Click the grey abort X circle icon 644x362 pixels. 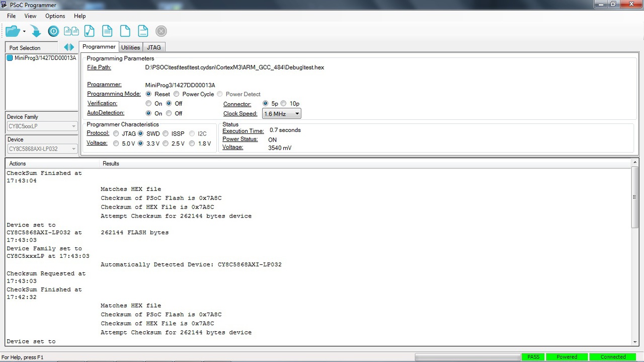161,31
